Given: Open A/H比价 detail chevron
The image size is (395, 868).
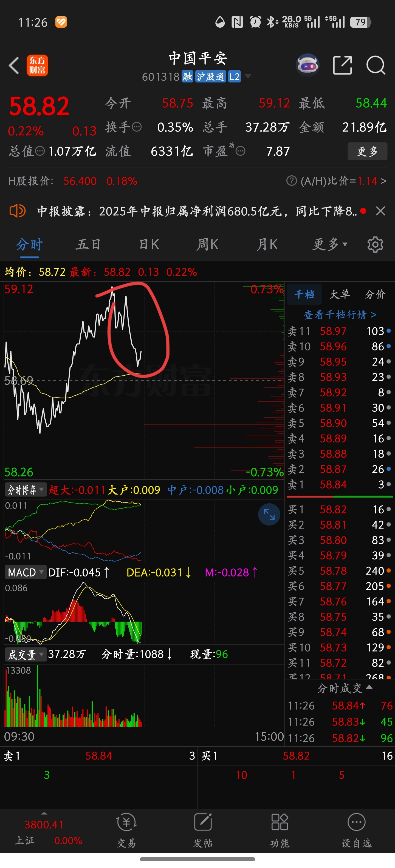Looking at the screenshot, I should 383,181.
